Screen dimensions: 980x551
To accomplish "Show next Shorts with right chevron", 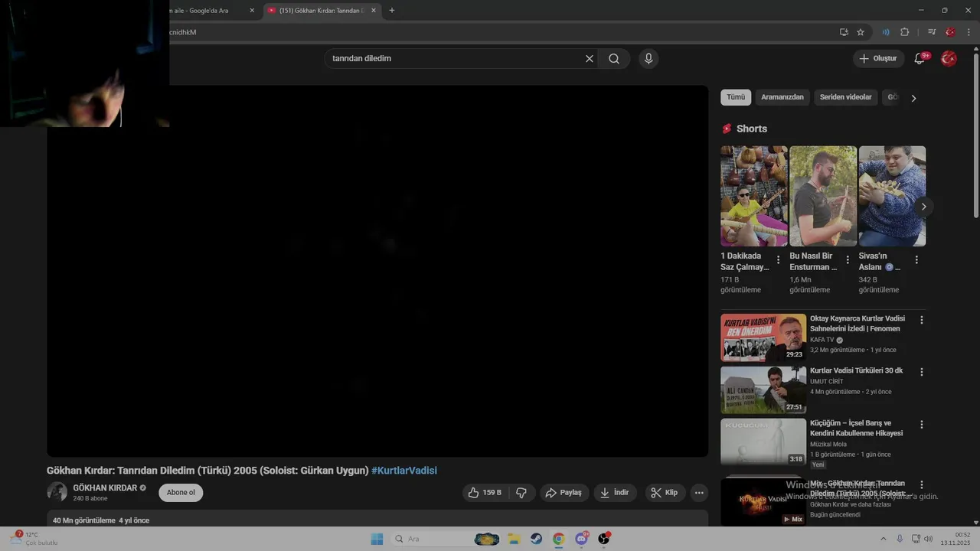I will pos(923,207).
